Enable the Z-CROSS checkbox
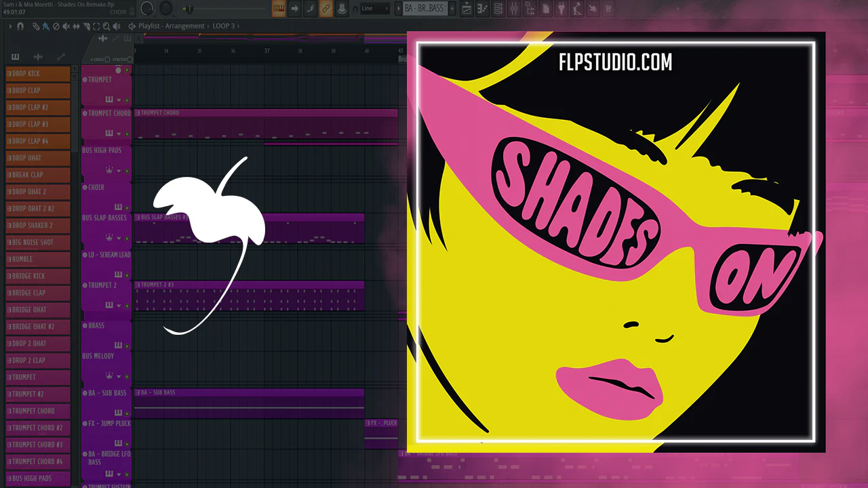The image size is (868, 488). click(x=107, y=60)
